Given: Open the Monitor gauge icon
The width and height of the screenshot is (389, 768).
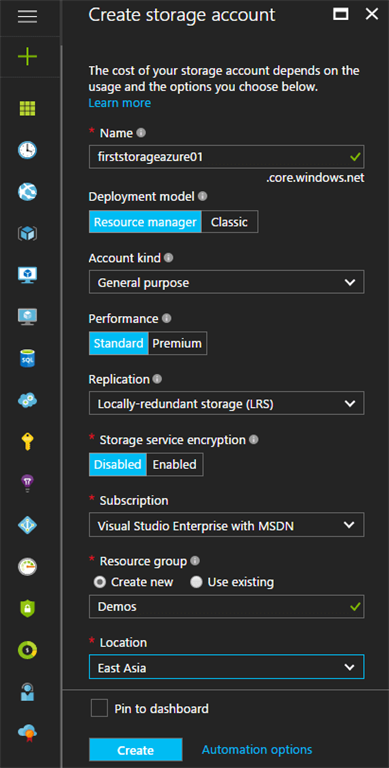Looking at the screenshot, I should (27, 567).
